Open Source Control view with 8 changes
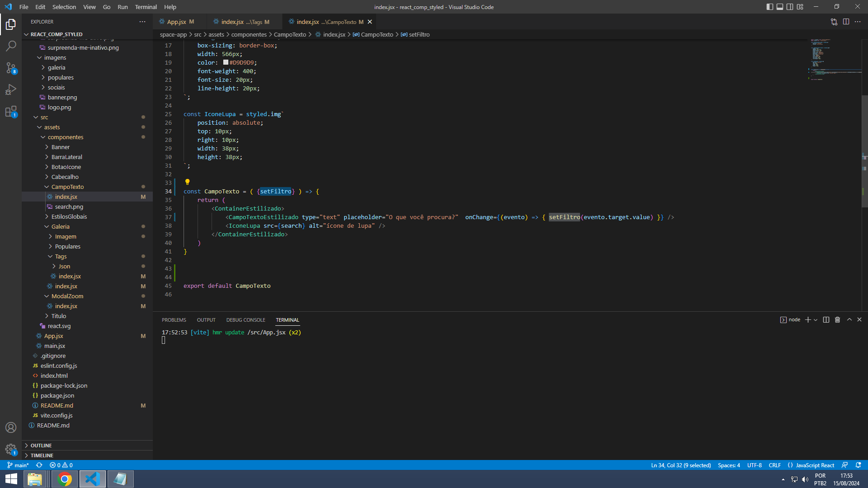 click(x=11, y=68)
